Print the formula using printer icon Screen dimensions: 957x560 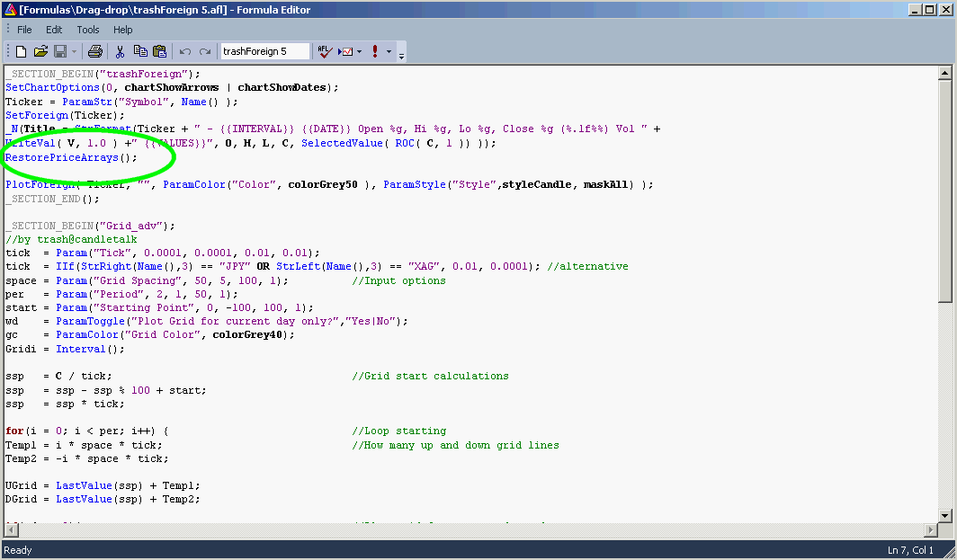click(95, 52)
